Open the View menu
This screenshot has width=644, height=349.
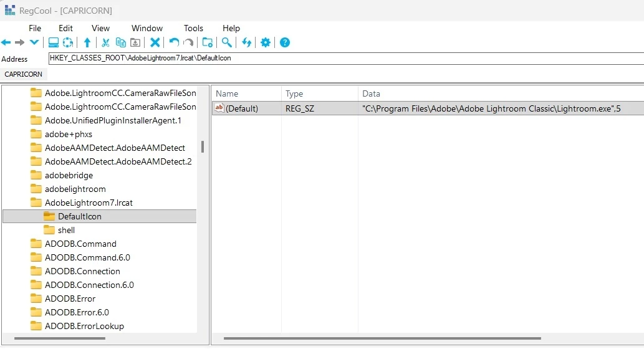point(100,28)
